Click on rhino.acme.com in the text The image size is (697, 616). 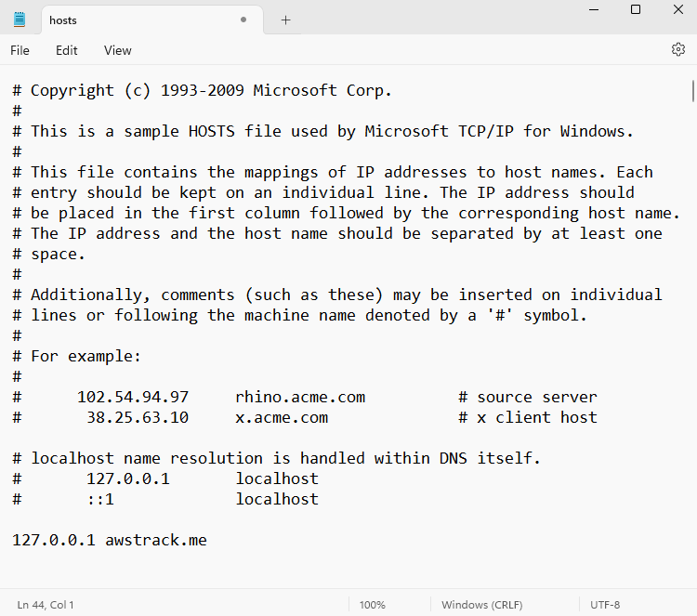(x=300, y=397)
